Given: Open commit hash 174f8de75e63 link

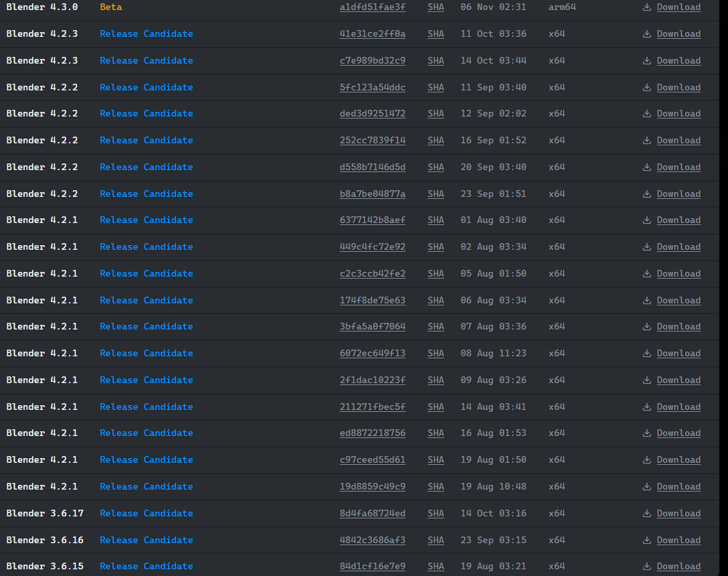Looking at the screenshot, I should pos(372,300).
